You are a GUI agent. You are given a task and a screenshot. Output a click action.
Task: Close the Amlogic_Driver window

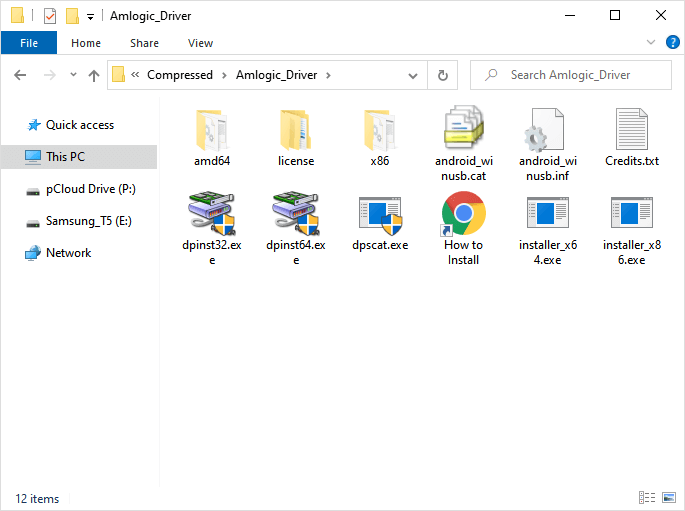(661, 15)
